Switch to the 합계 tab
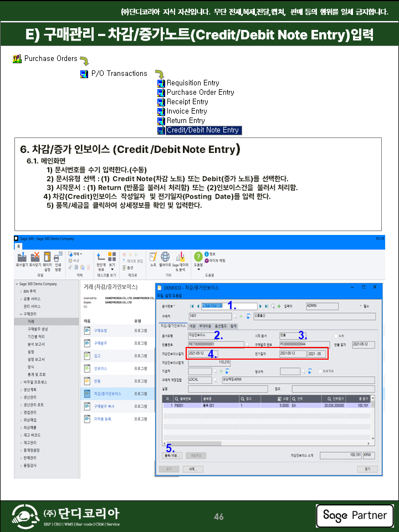 233,326
